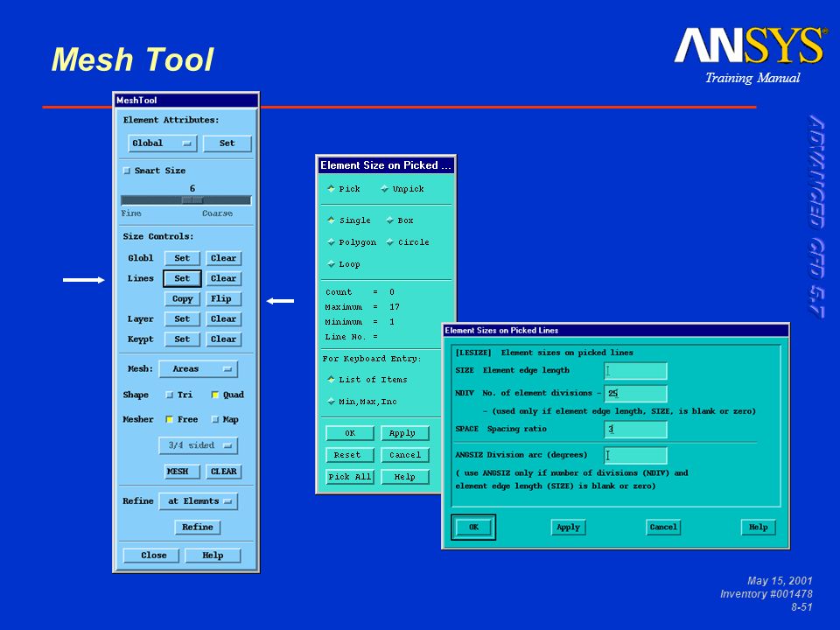Open the Mesh Areas dropdown
Screen dimensions: 840x630
coord(199,369)
